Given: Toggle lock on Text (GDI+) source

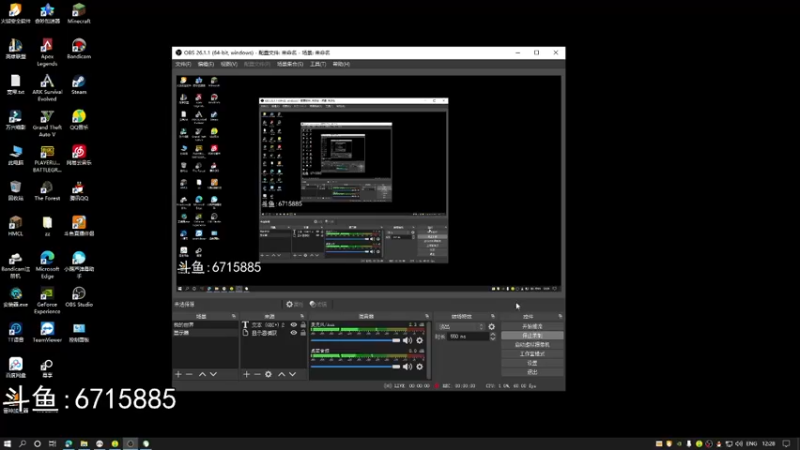Looking at the screenshot, I should pyautogui.click(x=303, y=324).
